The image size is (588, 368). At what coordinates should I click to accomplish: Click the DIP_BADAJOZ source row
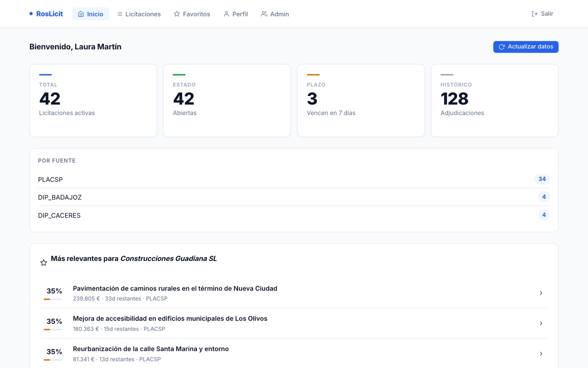pos(294,197)
